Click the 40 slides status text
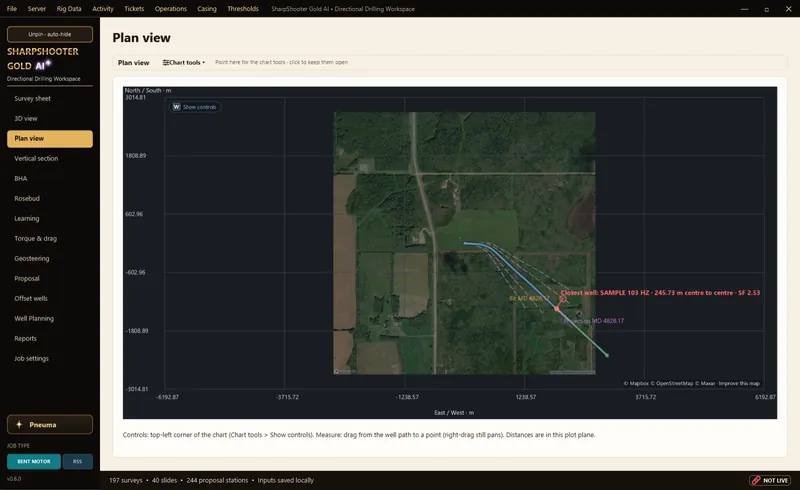Image resolution: width=800 pixels, height=490 pixels. pos(164,480)
